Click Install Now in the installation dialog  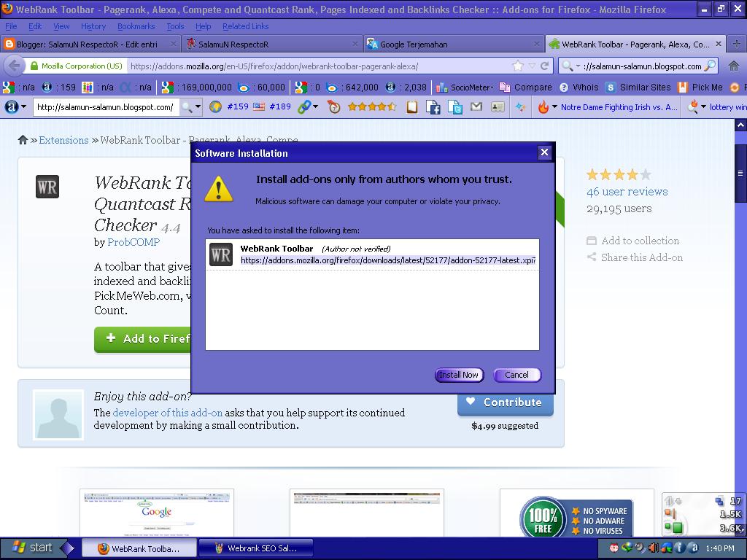tap(459, 375)
